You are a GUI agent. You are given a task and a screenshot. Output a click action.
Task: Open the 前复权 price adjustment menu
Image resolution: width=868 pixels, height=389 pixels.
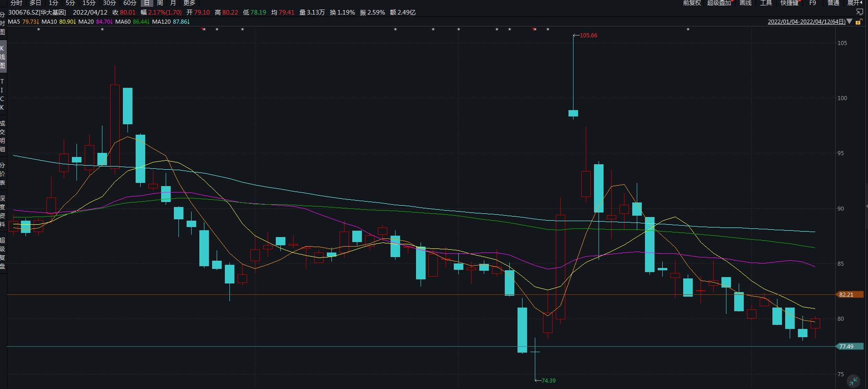click(x=692, y=3)
